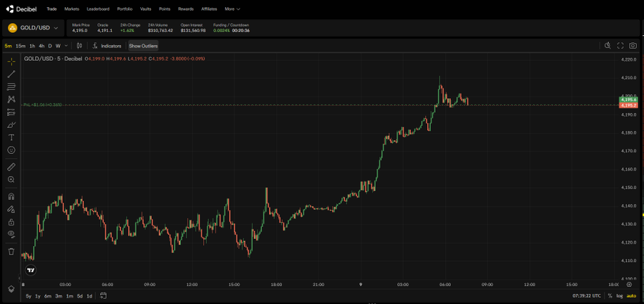This screenshot has width=644, height=304.
Task: Open the chart patterns tool
Action: point(11,99)
